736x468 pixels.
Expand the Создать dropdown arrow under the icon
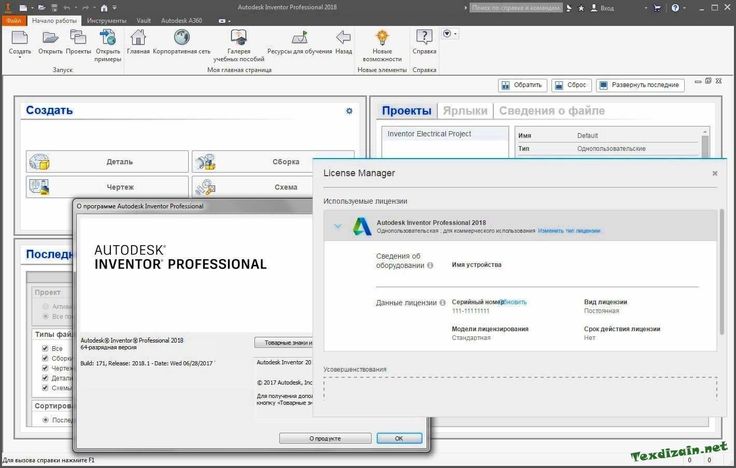tap(20, 57)
